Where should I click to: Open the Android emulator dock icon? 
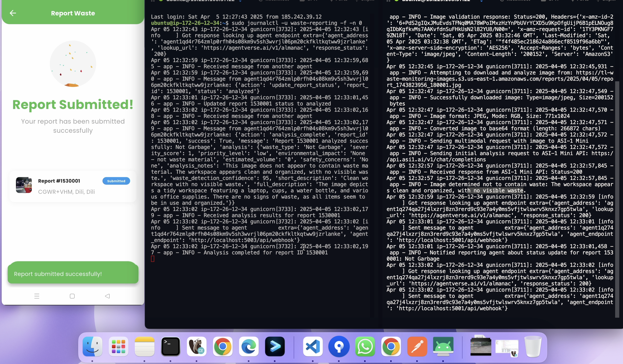point(443,346)
